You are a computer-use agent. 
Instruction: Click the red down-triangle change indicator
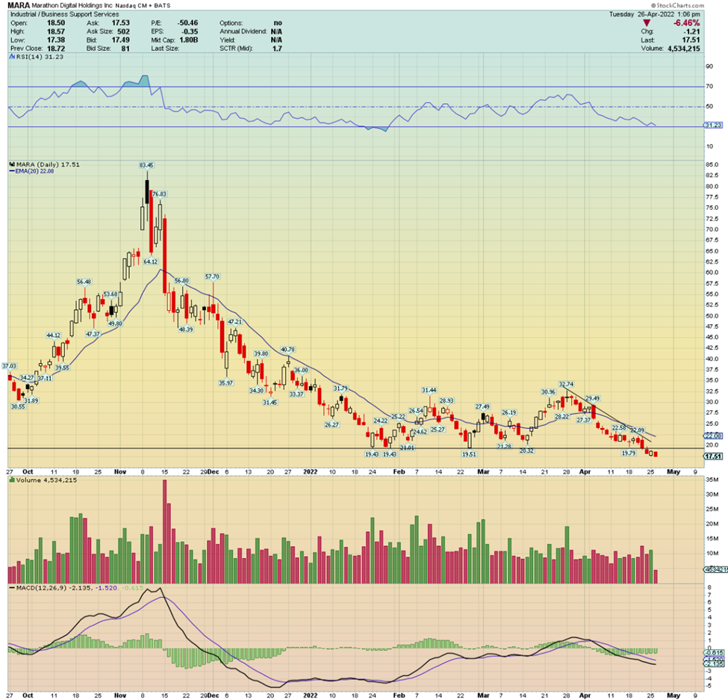(647, 22)
